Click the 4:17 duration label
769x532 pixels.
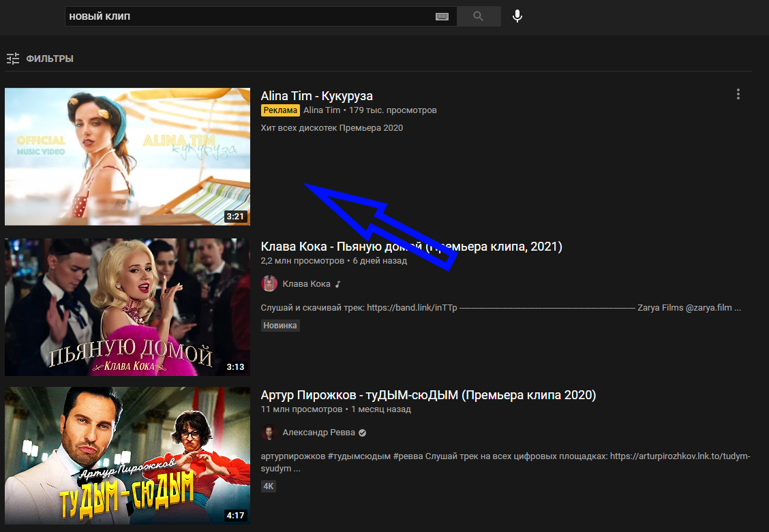pos(235,516)
